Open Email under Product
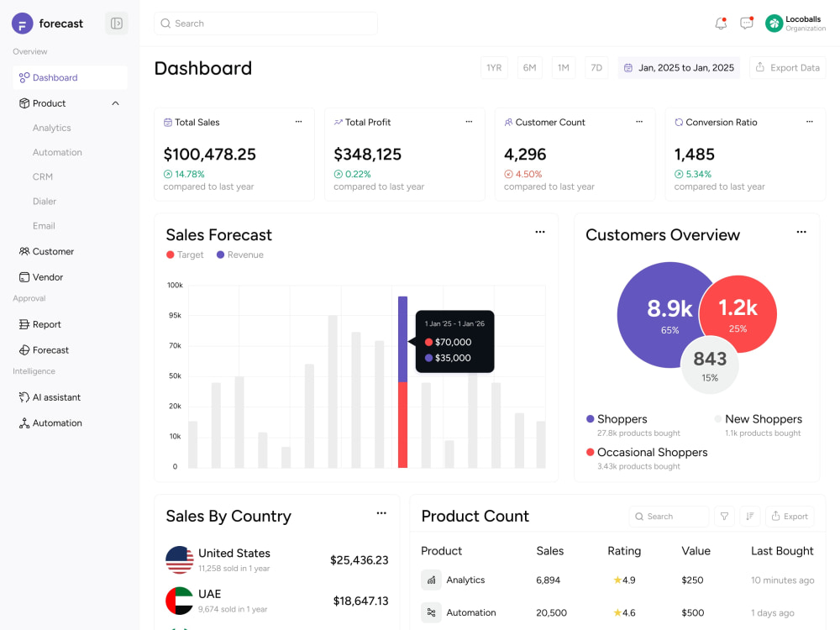840x630 pixels. [44, 226]
